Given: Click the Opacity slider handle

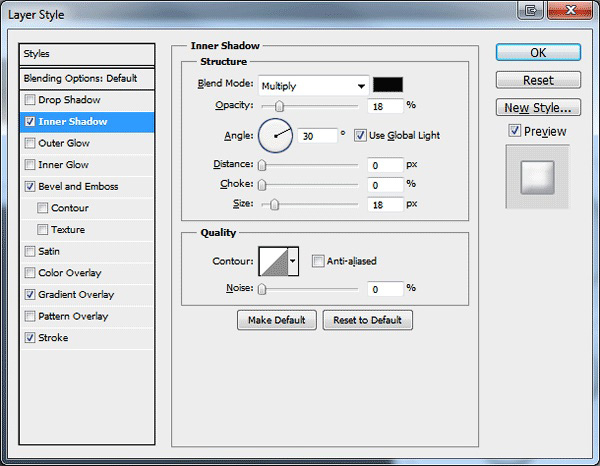Looking at the screenshot, I should pyautogui.click(x=279, y=106).
